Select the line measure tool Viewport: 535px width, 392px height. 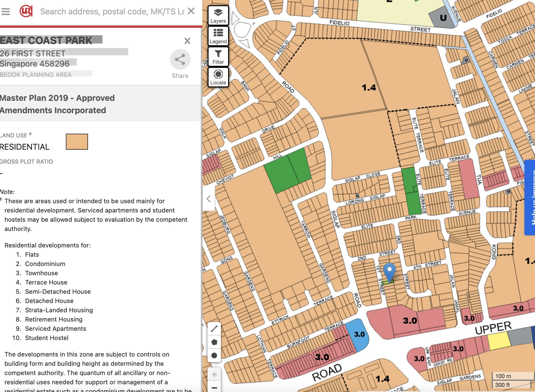pos(214,329)
